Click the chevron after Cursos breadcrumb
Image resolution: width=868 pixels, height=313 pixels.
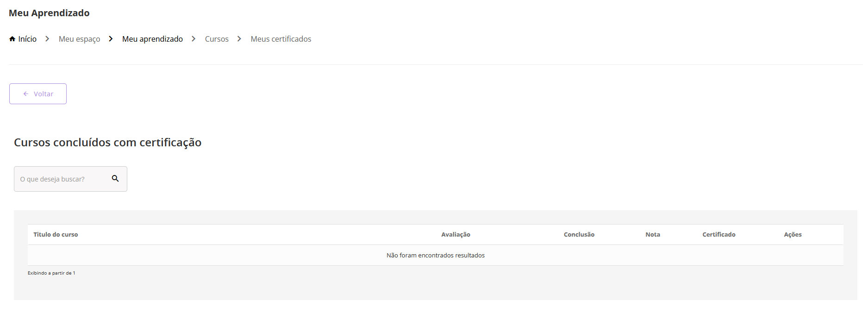(239, 39)
